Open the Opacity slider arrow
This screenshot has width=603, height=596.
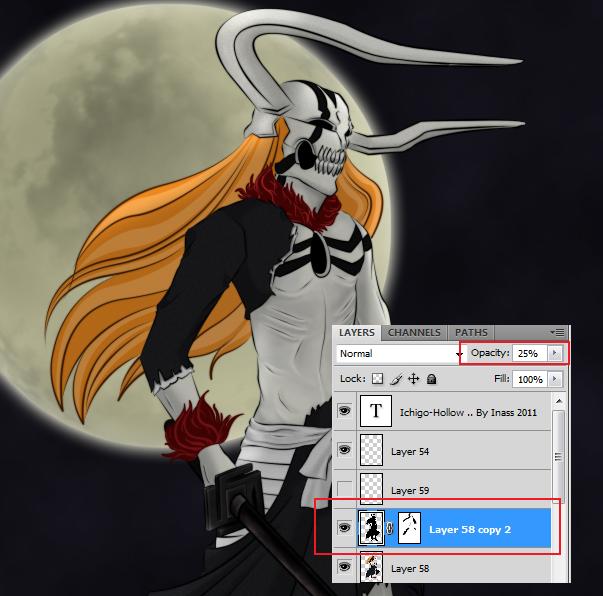coord(555,353)
